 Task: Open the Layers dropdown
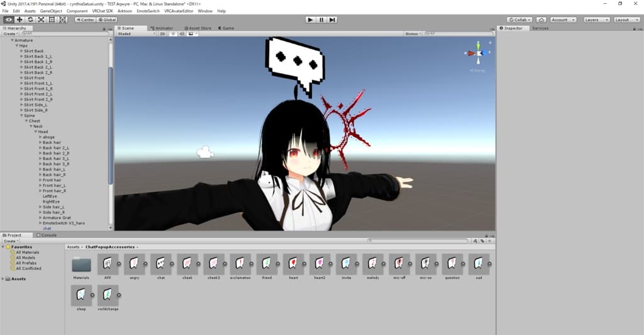tap(596, 20)
